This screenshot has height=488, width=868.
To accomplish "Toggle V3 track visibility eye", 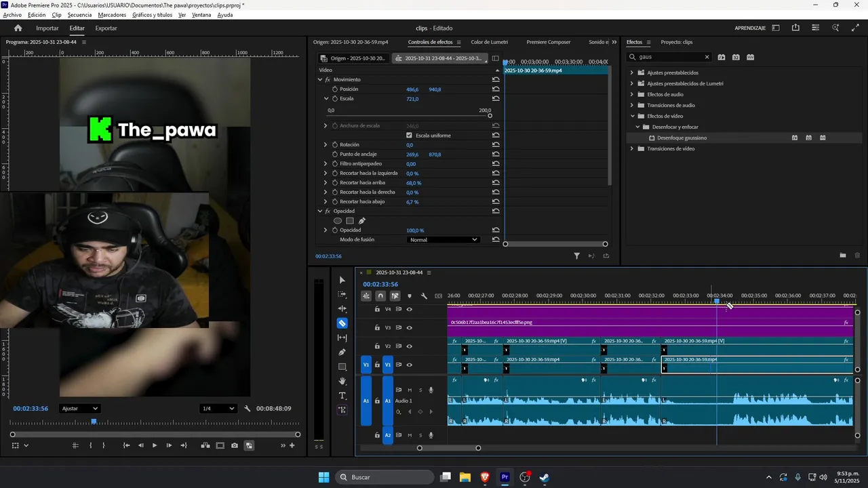I will 409,327.
